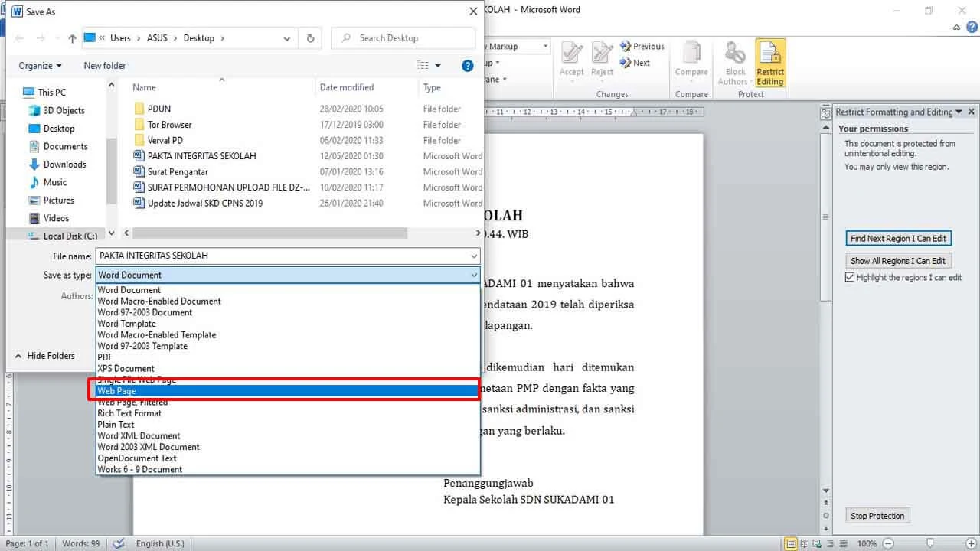The image size is (980, 551).
Task: Choose Word 97-2003 Document type
Action: pyautogui.click(x=145, y=313)
